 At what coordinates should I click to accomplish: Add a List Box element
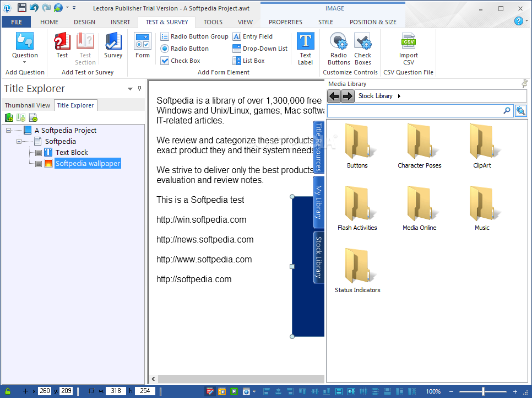249,61
